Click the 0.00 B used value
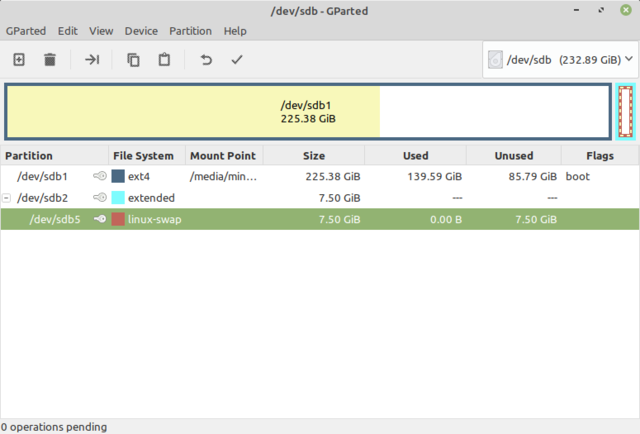Image resolution: width=640 pixels, height=434 pixels. tap(446, 219)
